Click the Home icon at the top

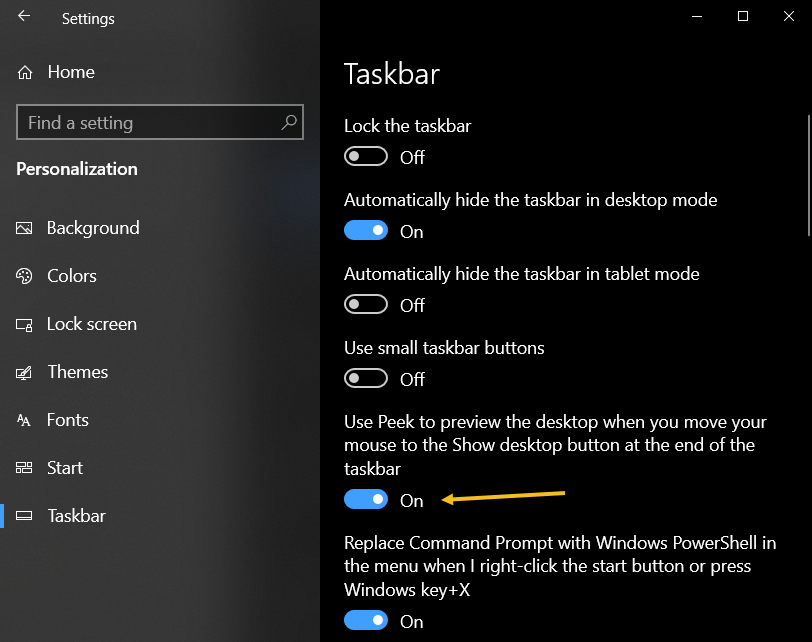point(24,72)
